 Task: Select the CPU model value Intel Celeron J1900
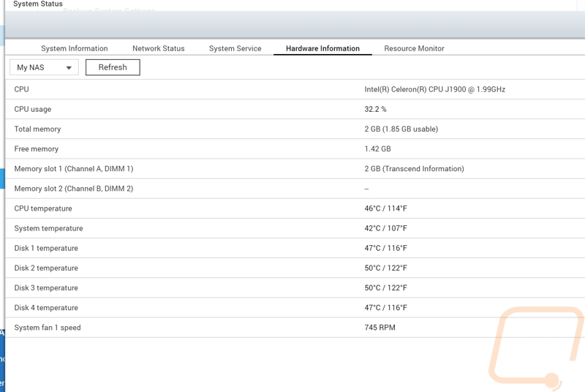pos(434,89)
